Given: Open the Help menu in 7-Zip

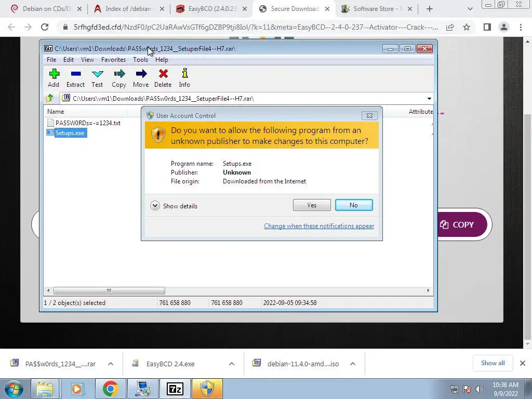Looking at the screenshot, I should [162, 60].
